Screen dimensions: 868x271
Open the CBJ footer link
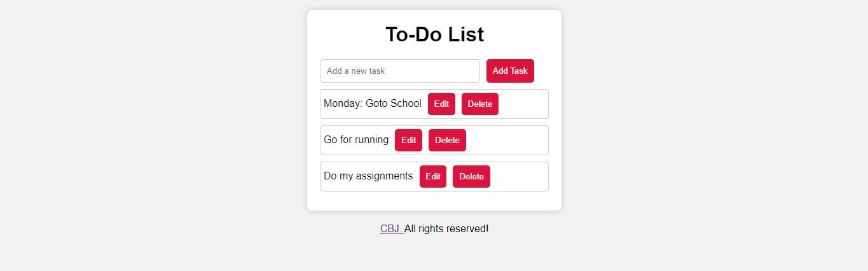tap(392, 229)
